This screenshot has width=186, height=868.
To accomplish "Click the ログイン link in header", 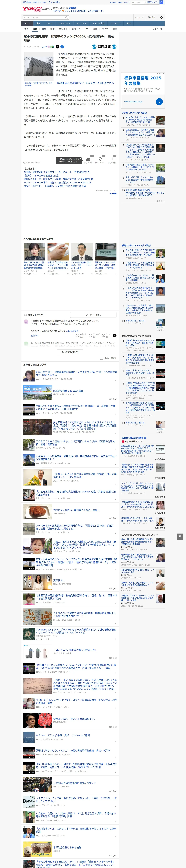I will click(x=57, y=11).
